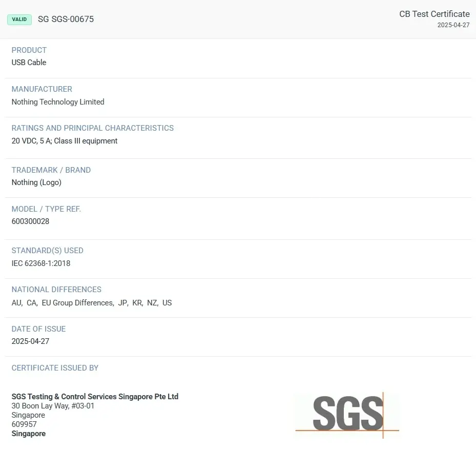Click the CB Test Certificate heading
The image size is (476, 451).
tap(434, 14)
